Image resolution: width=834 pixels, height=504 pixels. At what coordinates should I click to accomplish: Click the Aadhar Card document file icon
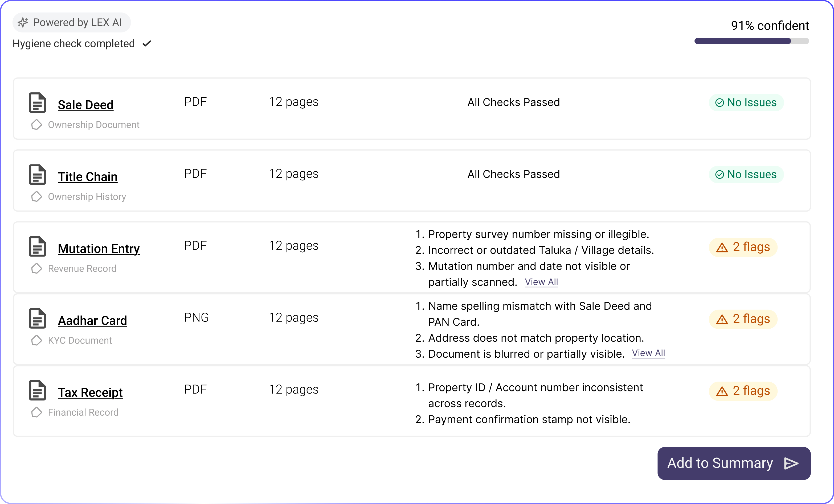[37, 318]
